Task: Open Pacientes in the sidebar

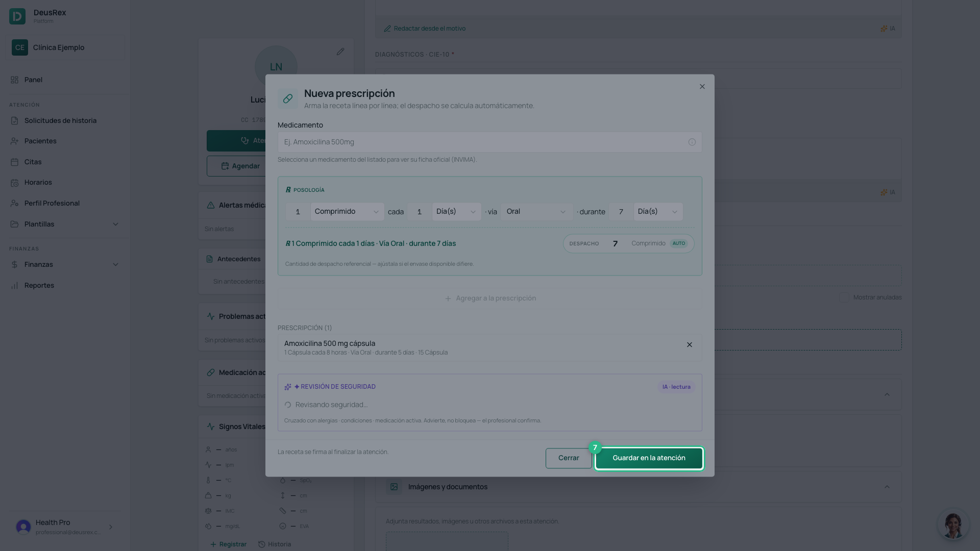Action: coord(65,141)
